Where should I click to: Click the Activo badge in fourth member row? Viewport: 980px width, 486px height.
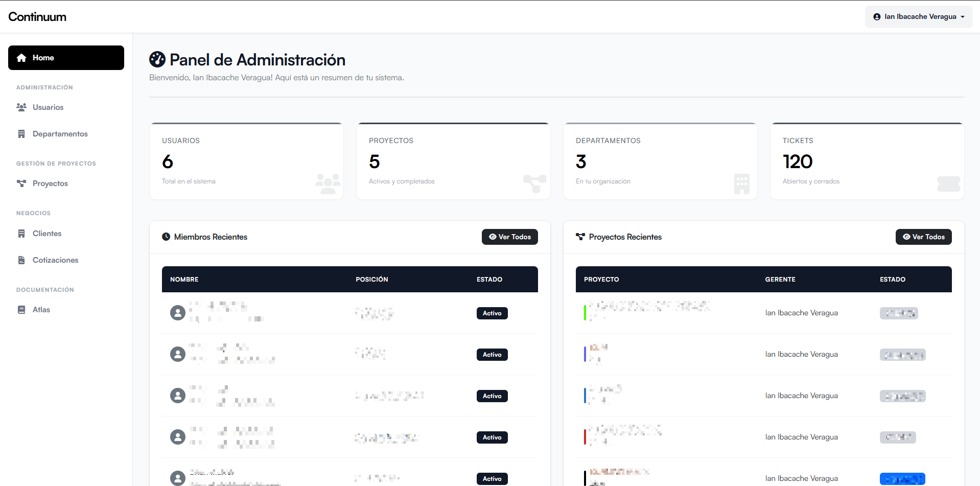pos(492,437)
